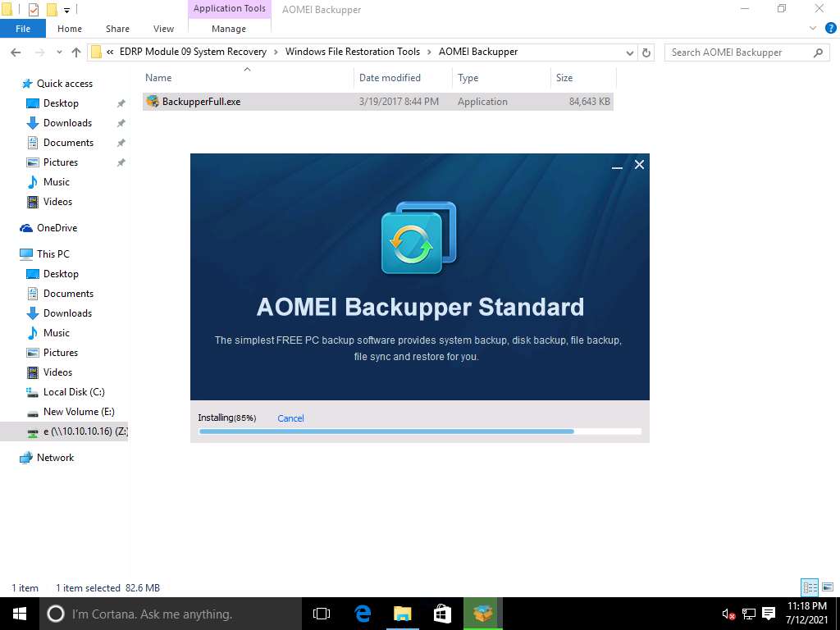Close the AOMEI Backupper installer dialog
840x630 pixels.
639,165
